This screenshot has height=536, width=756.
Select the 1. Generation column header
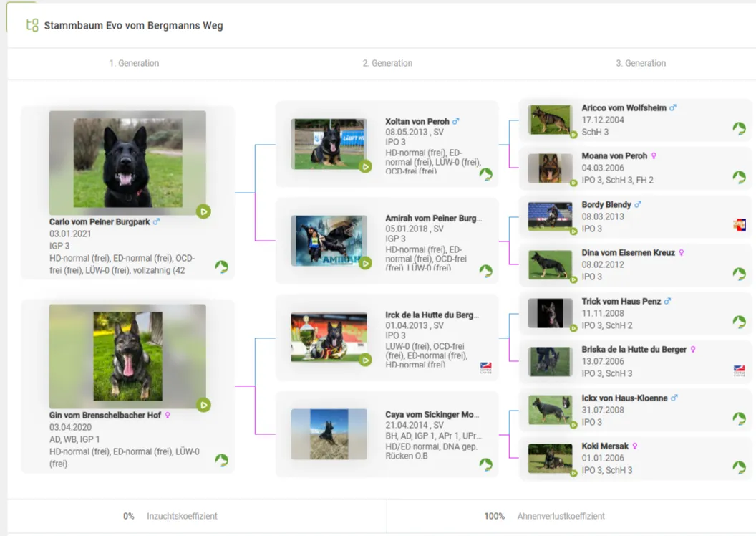134,63
